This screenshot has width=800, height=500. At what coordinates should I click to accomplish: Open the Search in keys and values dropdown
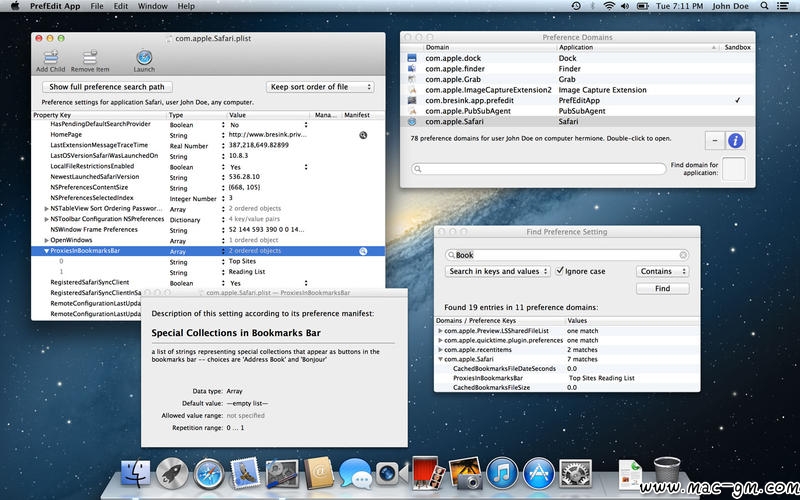497,271
